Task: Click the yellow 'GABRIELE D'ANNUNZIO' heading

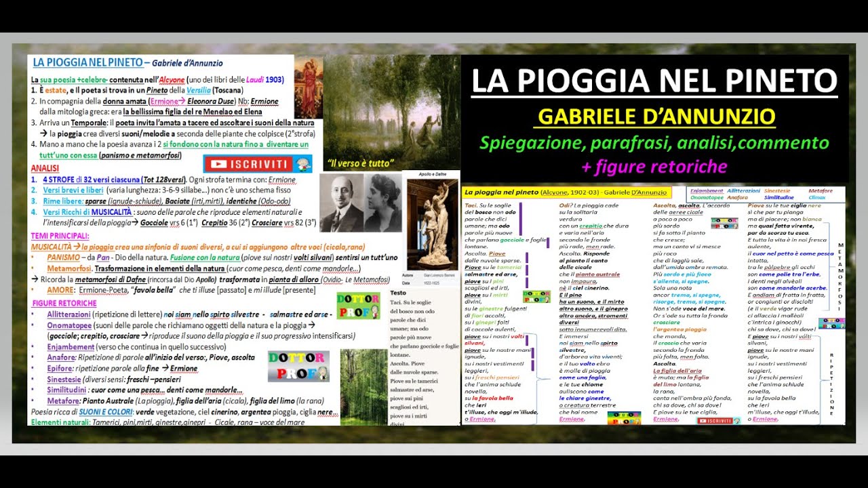Action: coord(656,116)
